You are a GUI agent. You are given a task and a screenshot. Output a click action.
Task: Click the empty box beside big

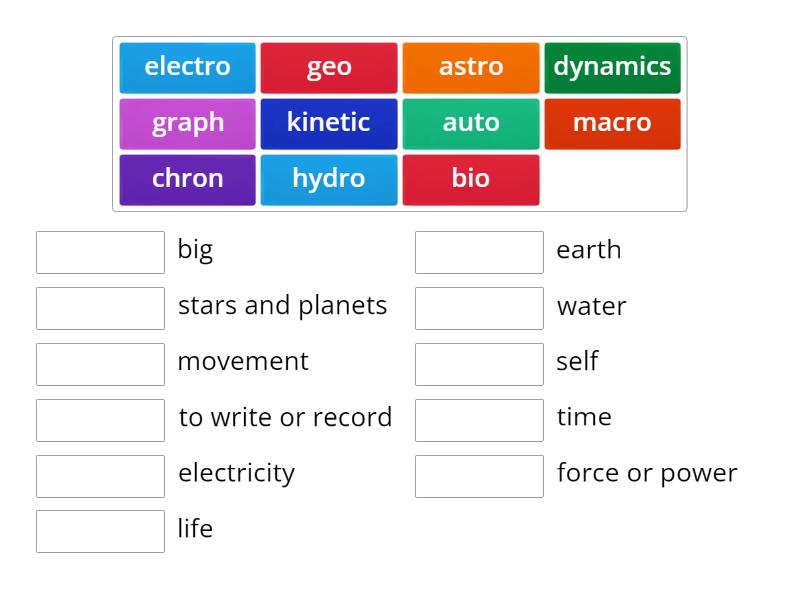tap(101, 253)
